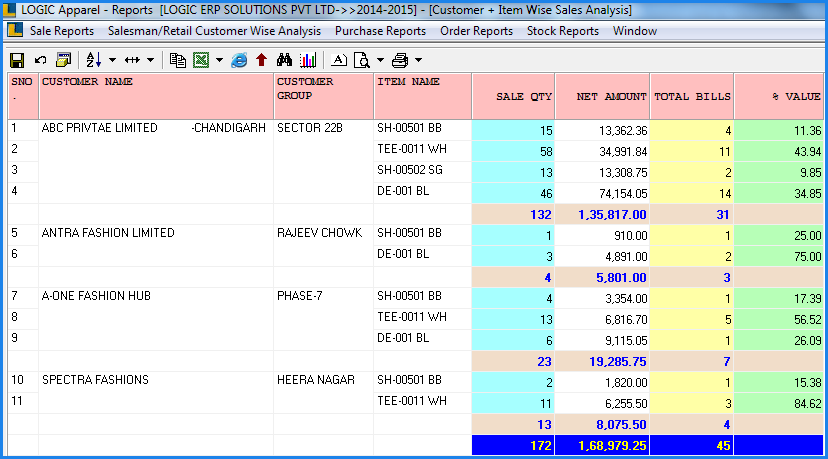
Task: Click the Undo arrow icon
Action: (x=41, y=60)
